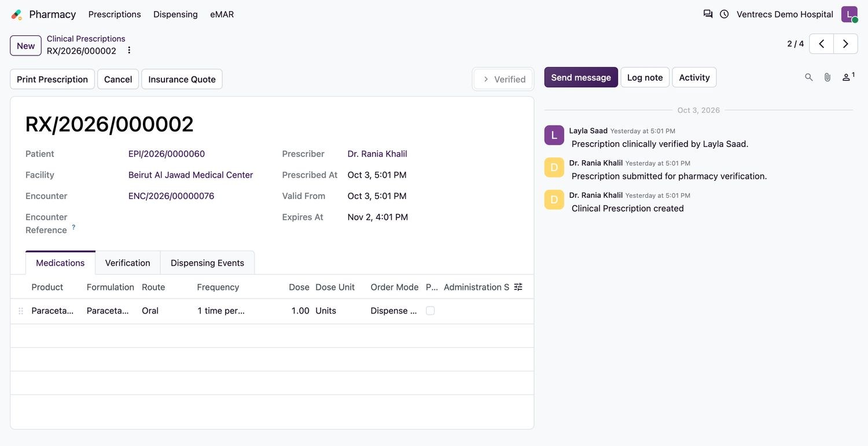Open the Dispensing menu
The height and width of the screenshot is (446, 868).
click(x=175, y=14)
